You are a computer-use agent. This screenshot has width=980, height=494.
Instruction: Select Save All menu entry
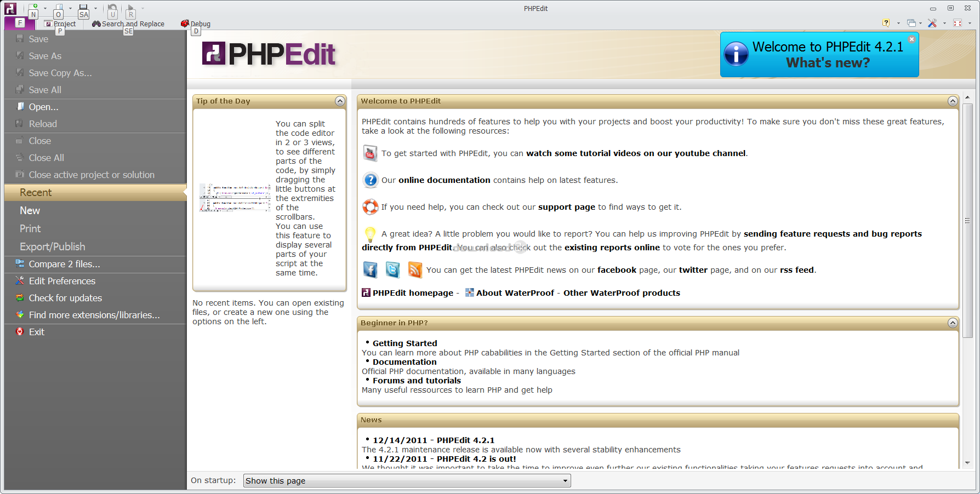pyautogui.click(x=95, y=90)
